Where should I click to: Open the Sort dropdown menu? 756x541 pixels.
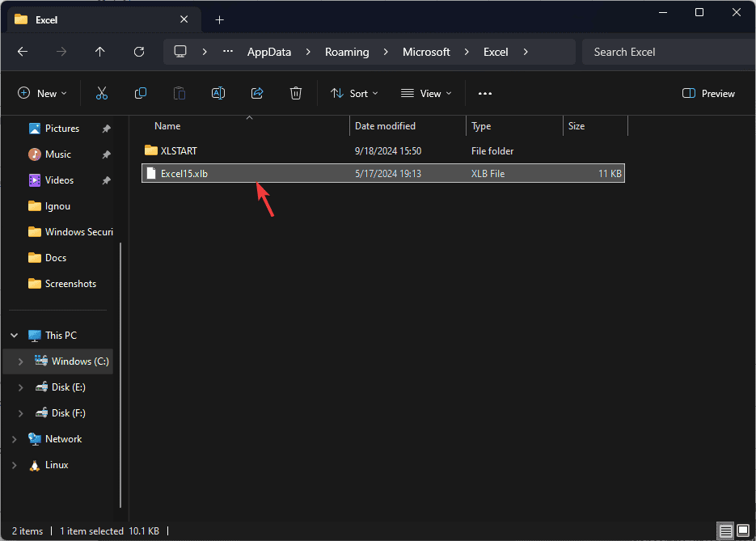(354, 94)
